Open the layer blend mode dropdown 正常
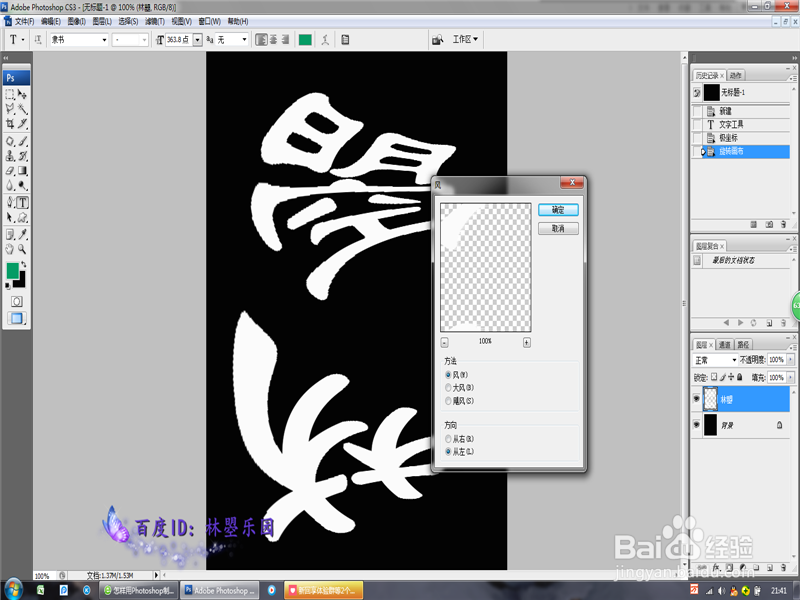Viewport: 800px width, 600px height. point(715,360)
